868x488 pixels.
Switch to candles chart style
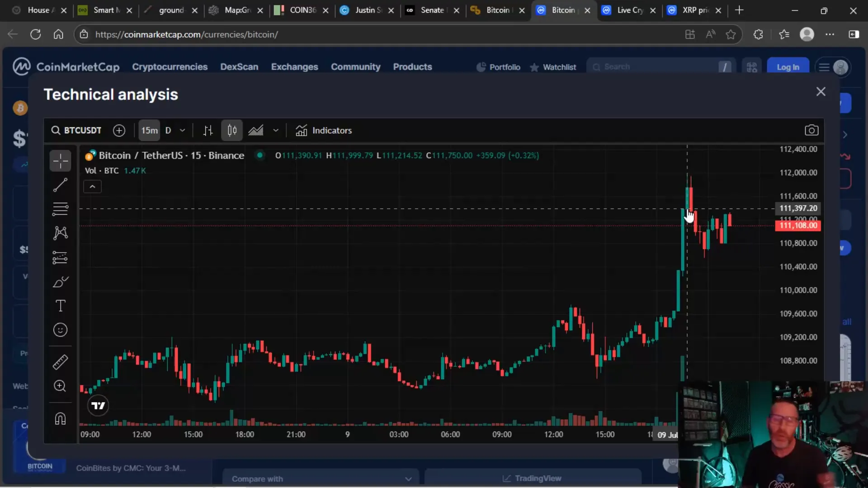(x=232, y=131)
